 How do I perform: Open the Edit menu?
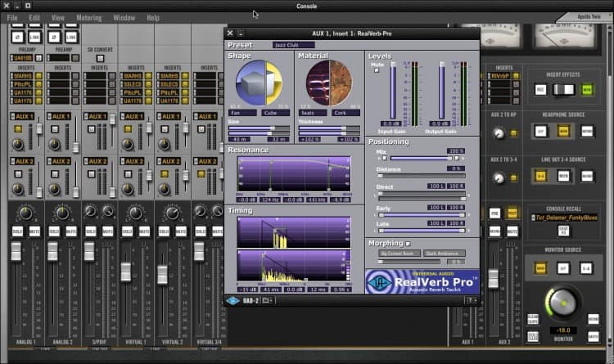pyautogui.click(x=34, y=18)
